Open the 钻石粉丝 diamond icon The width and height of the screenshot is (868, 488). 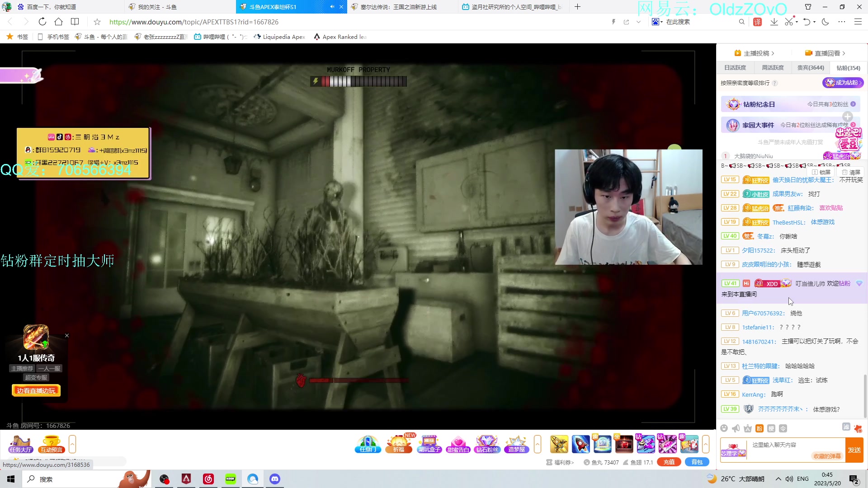point(487,444)
